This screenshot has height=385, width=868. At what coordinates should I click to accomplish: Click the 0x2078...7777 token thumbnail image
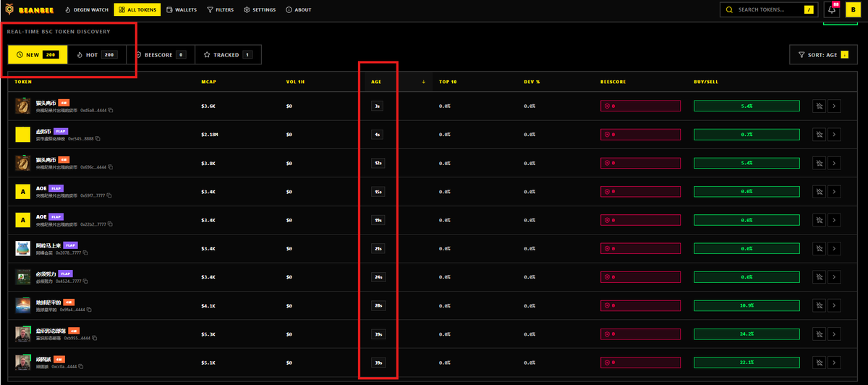coord(22,248)
